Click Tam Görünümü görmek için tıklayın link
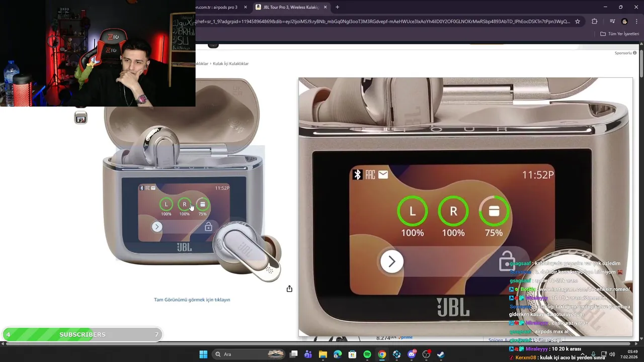 [192, 300]
